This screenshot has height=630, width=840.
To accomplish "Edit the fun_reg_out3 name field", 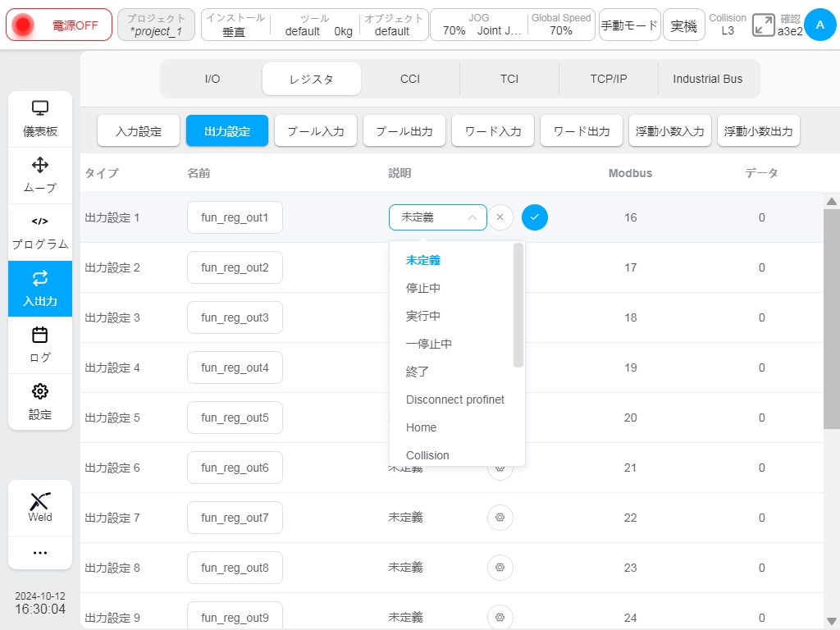I will coord(235,317).
